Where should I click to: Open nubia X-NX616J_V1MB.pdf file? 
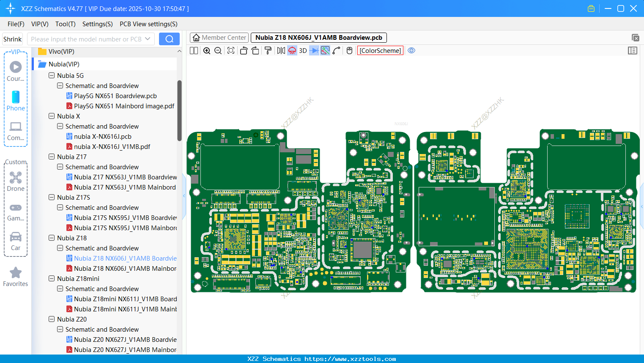[108, 146]
